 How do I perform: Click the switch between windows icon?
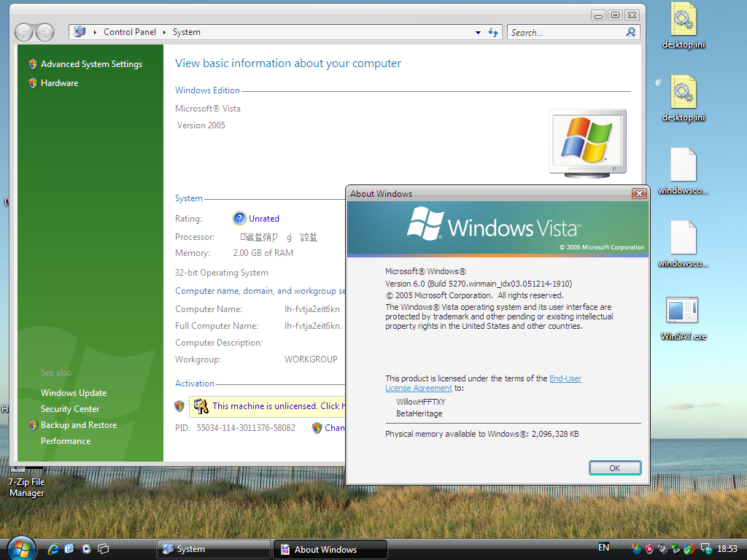pos(103,549)
